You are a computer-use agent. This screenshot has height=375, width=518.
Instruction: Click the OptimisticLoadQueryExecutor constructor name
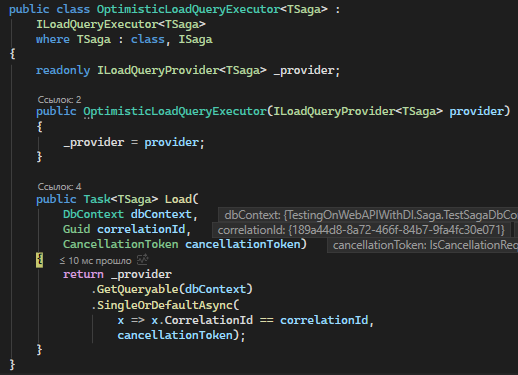pyautogui.click(x=175, y=111)
